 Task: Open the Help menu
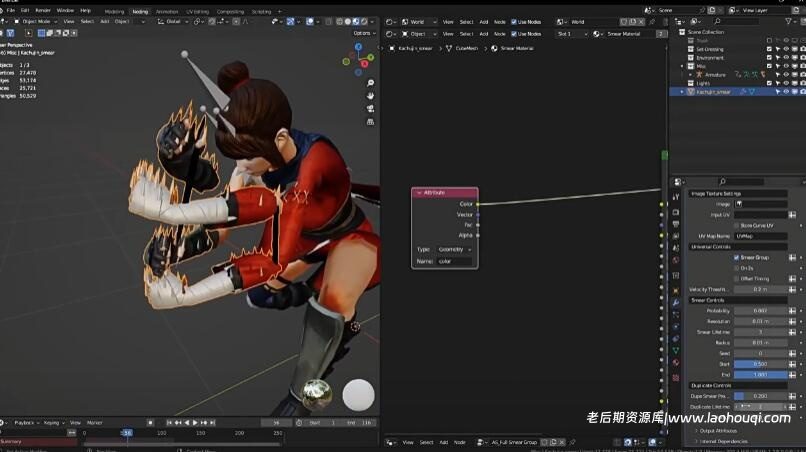coord(85,10)
